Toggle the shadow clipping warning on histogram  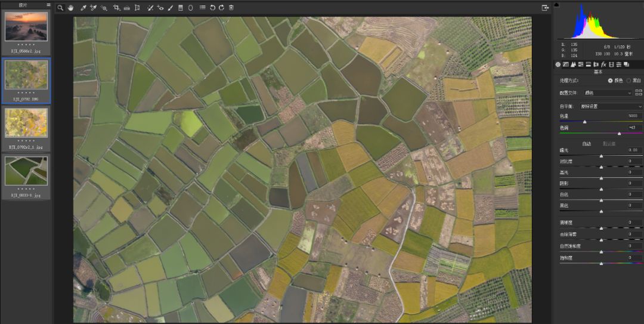tap(557, 5)
